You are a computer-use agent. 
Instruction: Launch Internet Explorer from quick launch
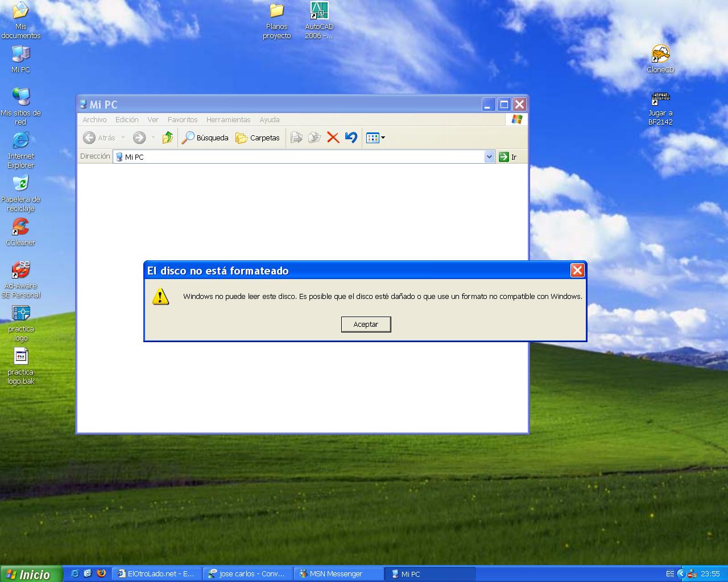click(75, 573)
